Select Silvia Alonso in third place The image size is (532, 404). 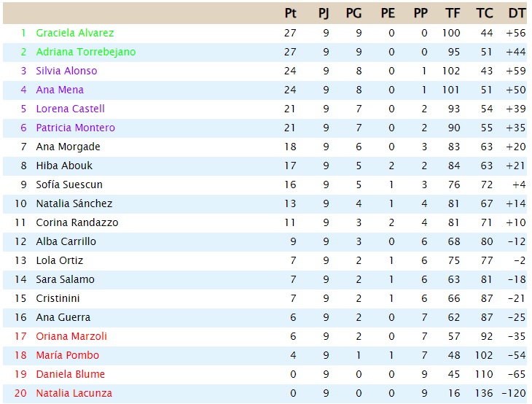tap(66, 71)
